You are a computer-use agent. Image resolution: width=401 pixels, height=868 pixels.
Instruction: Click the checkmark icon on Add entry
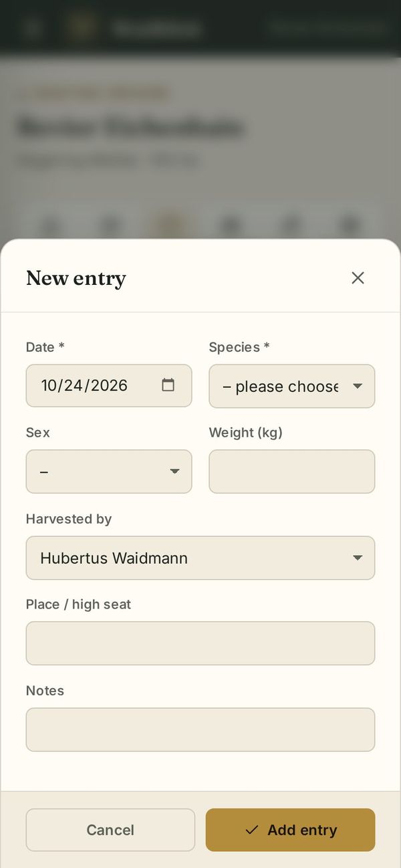coord(252,830)
